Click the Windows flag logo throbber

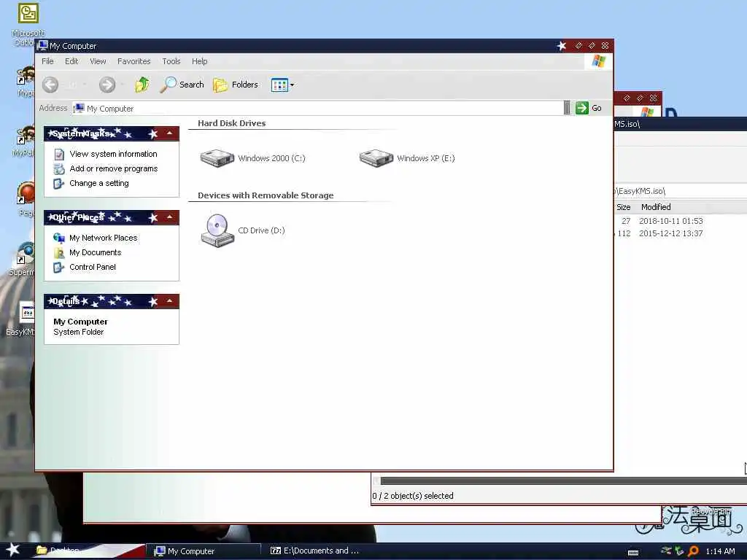point(599,61)
